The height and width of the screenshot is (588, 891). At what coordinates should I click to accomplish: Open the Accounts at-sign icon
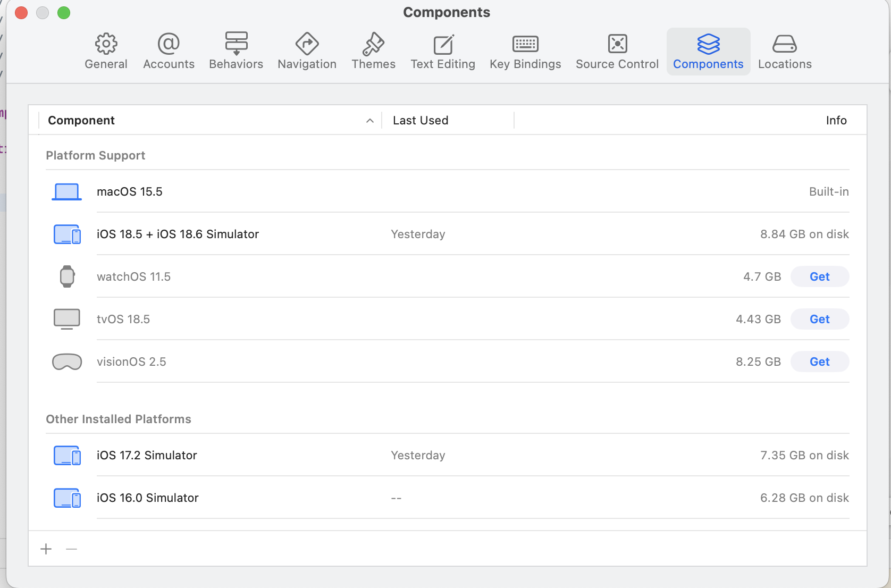(x=169, y=44)
